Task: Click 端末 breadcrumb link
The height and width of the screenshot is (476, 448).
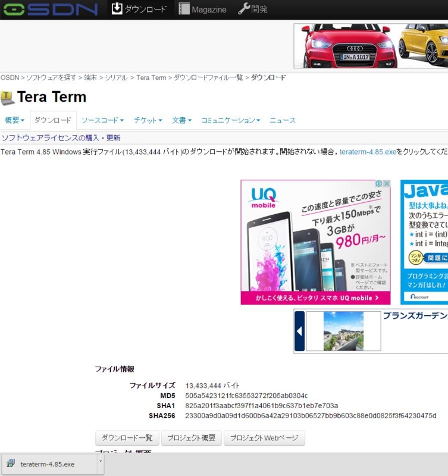Action: click(x=90, y=78)
